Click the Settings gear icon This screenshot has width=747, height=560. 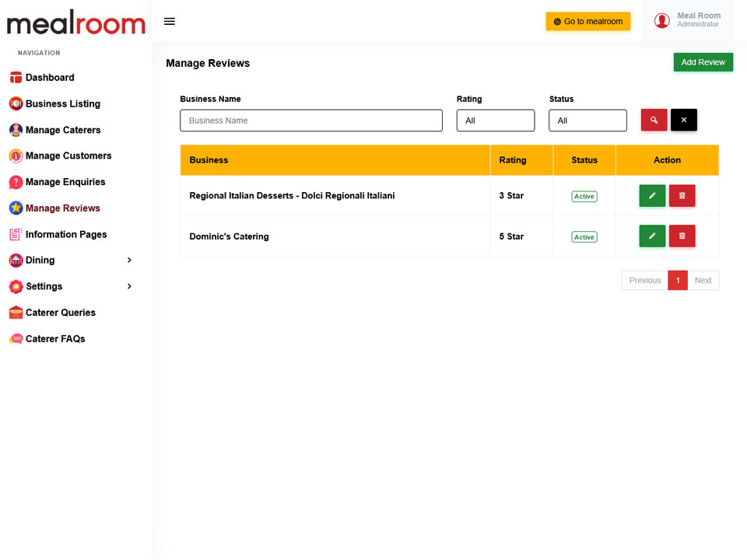click(16, 286)
